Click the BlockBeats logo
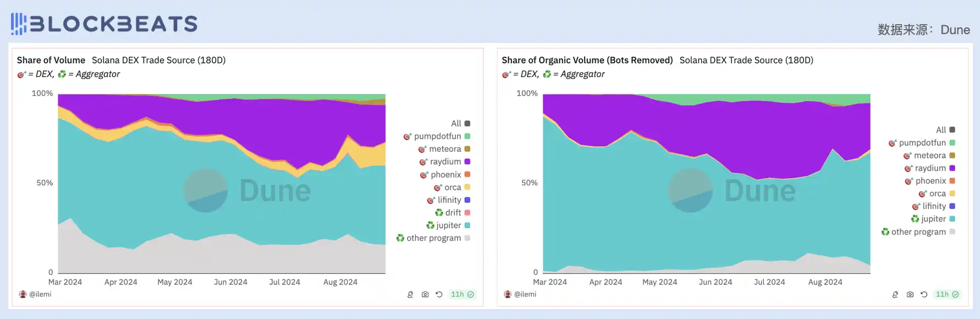This screenshot has height=319, width=980. pyautogui.click(x=104, y=24)
